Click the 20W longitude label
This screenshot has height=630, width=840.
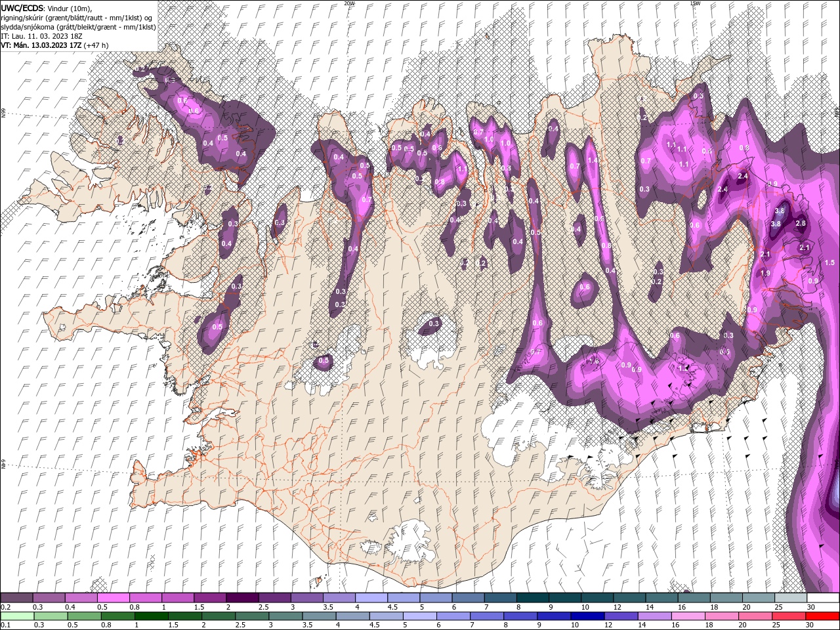[349, 3]
